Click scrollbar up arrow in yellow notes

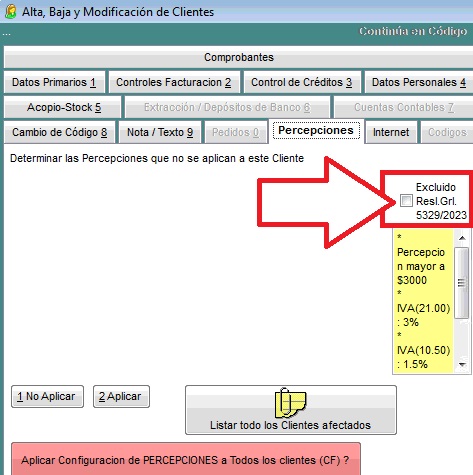(462, 238)
